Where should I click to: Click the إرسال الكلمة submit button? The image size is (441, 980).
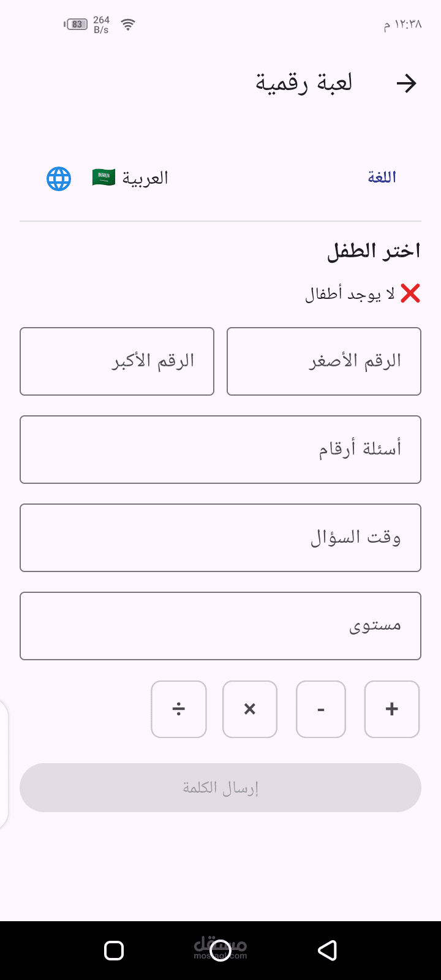click(221, 788)
